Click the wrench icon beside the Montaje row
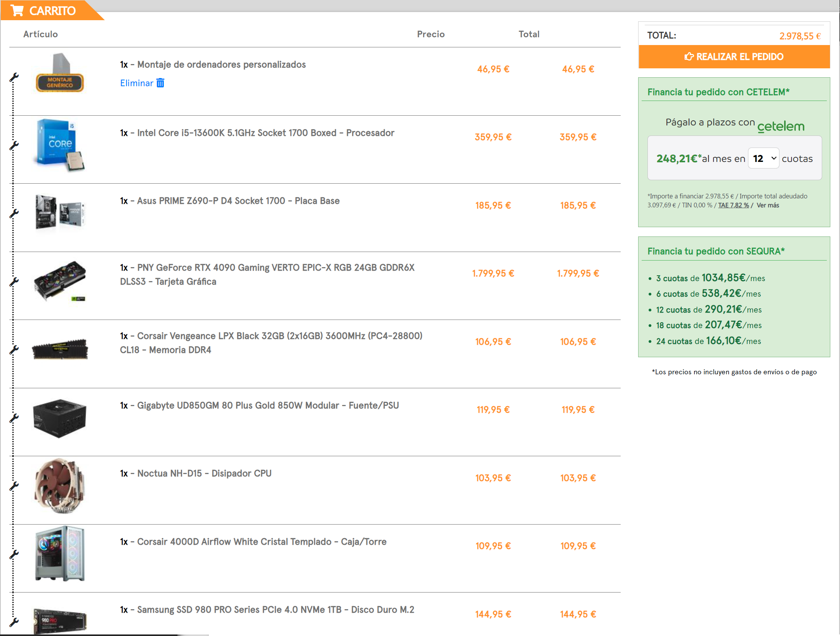This screenshot has height=636, width=840. click(14, 77)
